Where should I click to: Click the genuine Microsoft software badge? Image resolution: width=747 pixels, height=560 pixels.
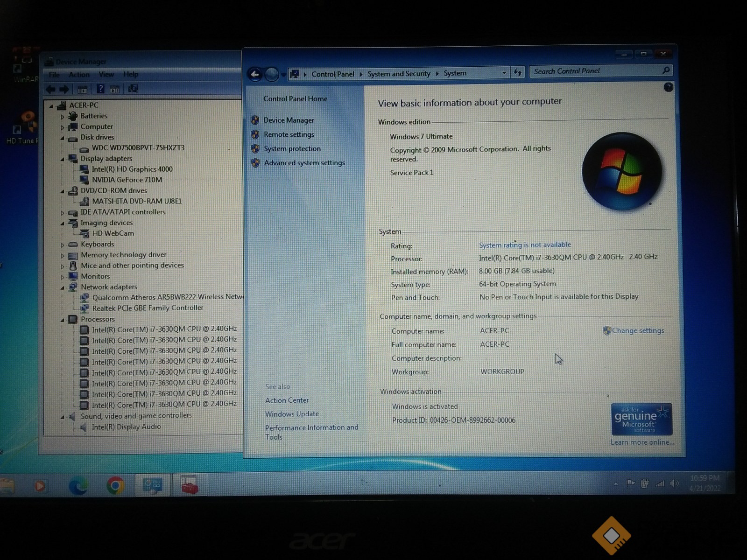click(x=642, y=419)
